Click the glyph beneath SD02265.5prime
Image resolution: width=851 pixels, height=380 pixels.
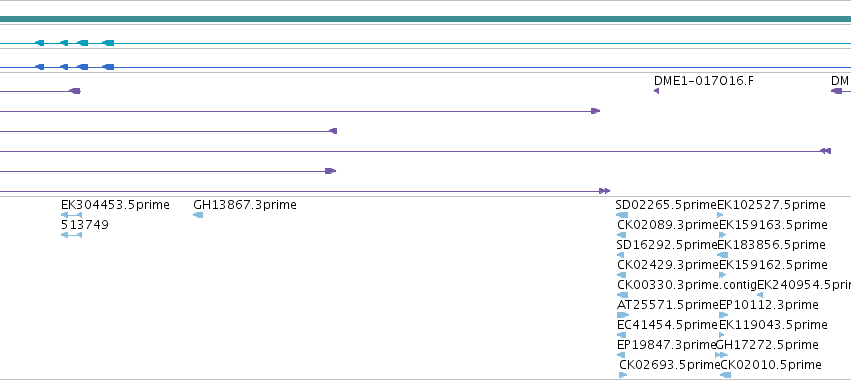coord(622,215)
